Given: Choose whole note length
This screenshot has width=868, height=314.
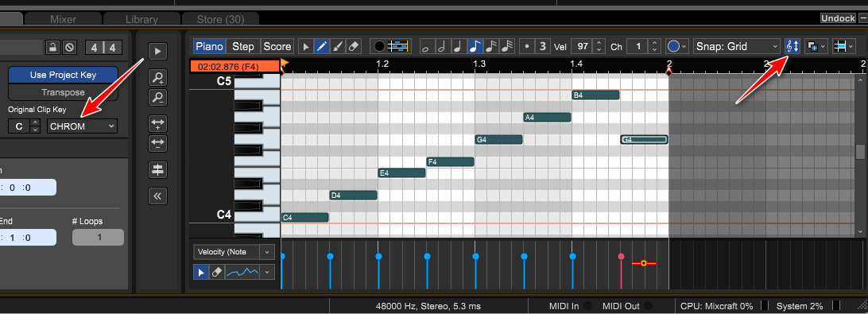Looking at the screenshot, I should tap(426, 47).
